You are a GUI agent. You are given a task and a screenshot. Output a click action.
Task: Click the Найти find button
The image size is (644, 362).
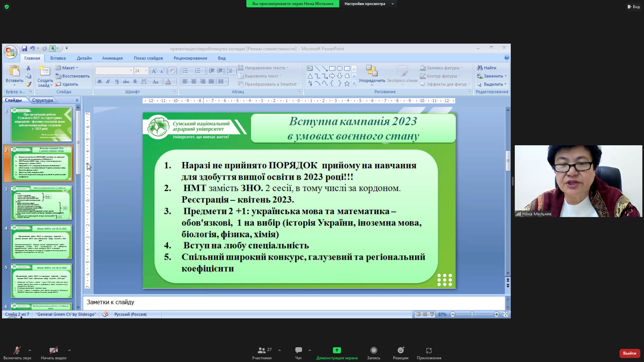[x=487, y=68]
